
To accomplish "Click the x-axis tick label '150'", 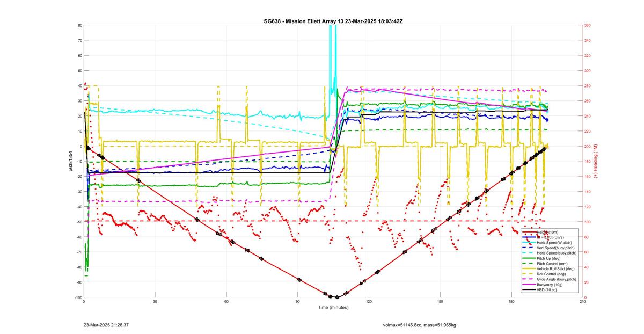I will (x=440, y=302).
